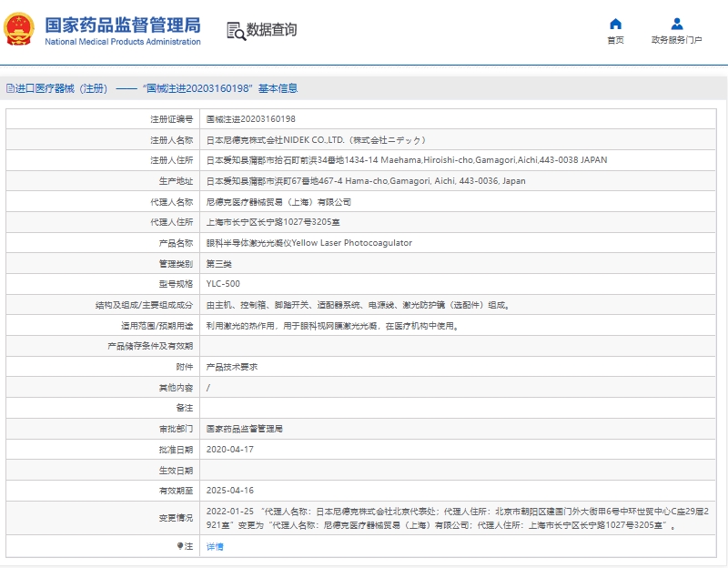Viewport: 728px width, 568px height.
Task: Click attachment 产品技术要求 text
Action: [x=232, y=367]
